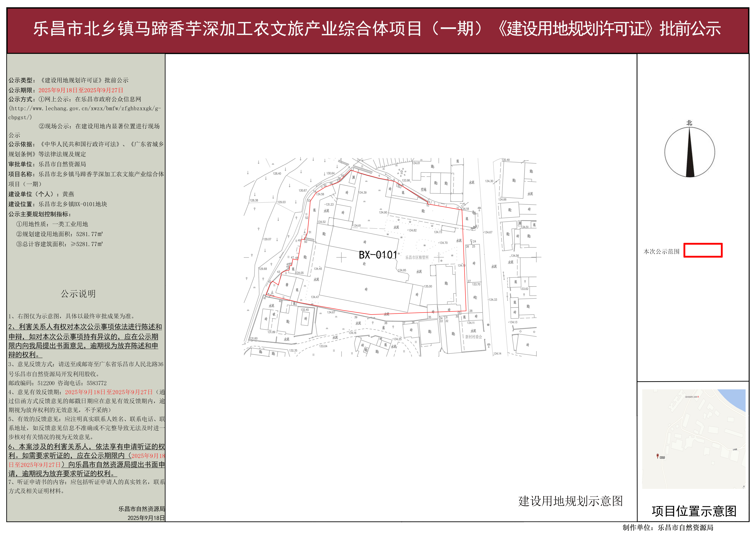The image size is (756, 535).
Task: Click the 公示说明 heading
Action: [78, 294]
